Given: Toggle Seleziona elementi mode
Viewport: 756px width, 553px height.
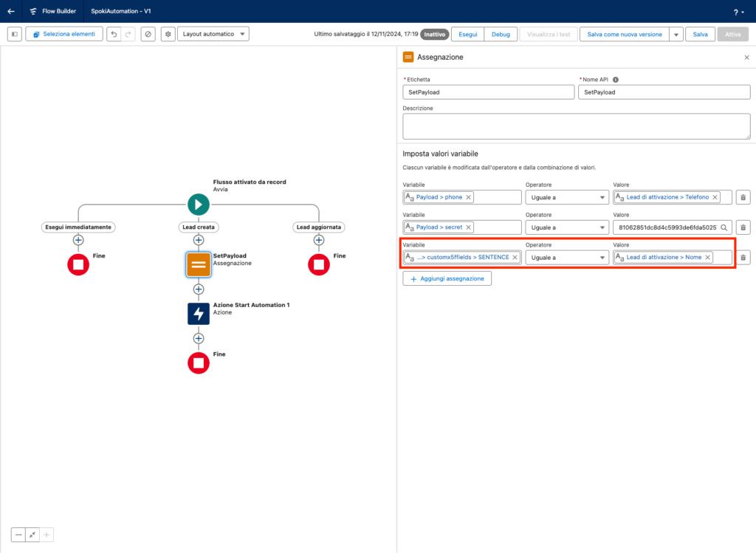Looking at the screenshot, I should pyautogui.click(x=64, y=34).
